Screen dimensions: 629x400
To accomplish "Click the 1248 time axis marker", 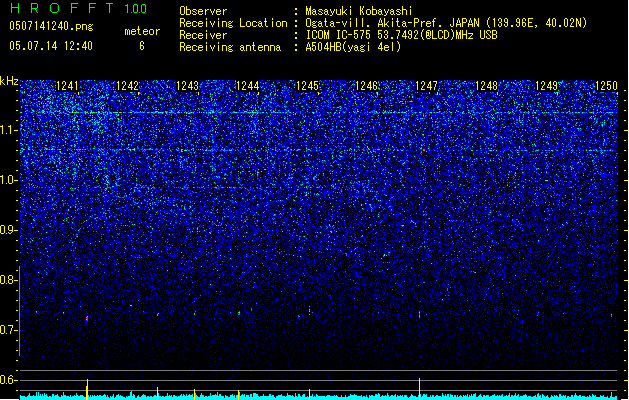I will tap(486, 86).
